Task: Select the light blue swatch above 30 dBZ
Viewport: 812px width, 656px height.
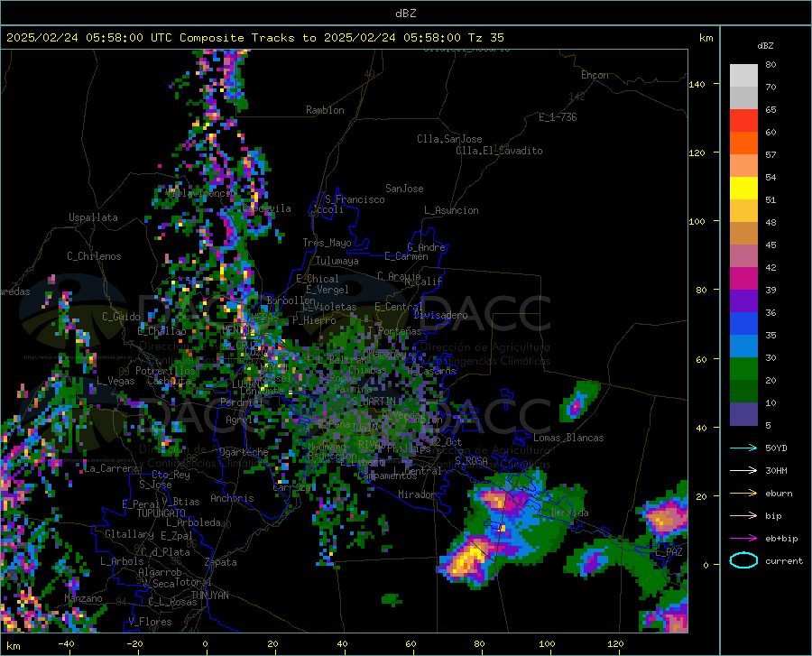Action: tap(743, 346)
